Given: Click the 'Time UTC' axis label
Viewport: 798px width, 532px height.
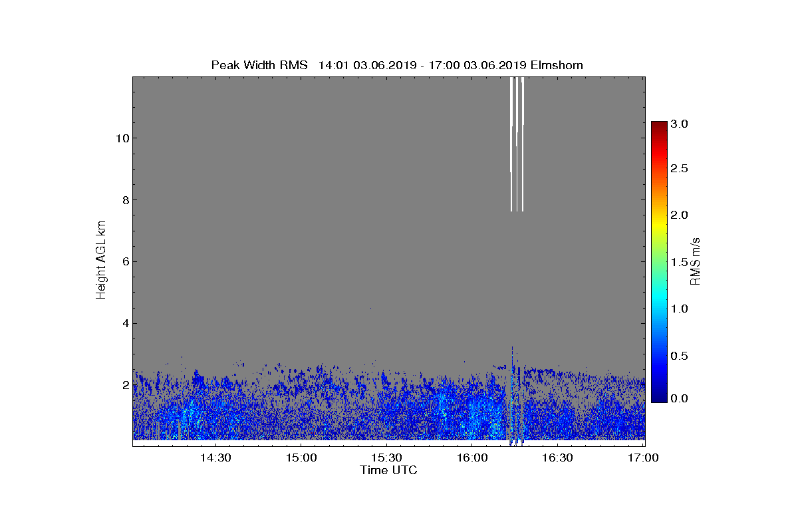Looking at the screenshot, I should pos(389,470).
